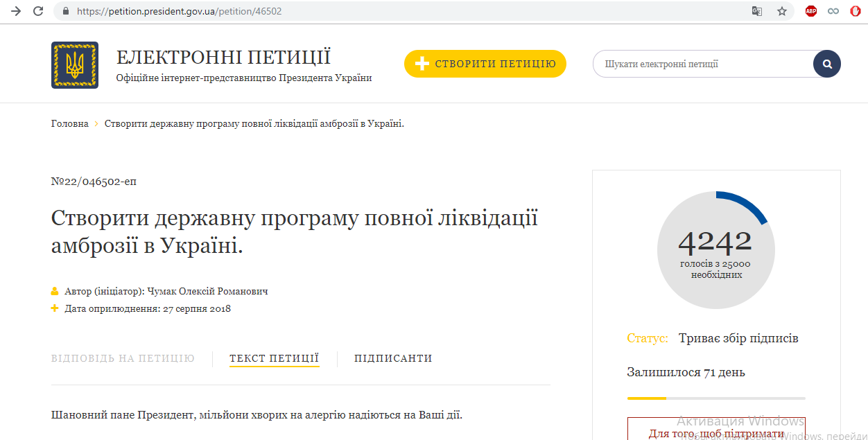Click the plus icon next to publication date

pos(54,308)
